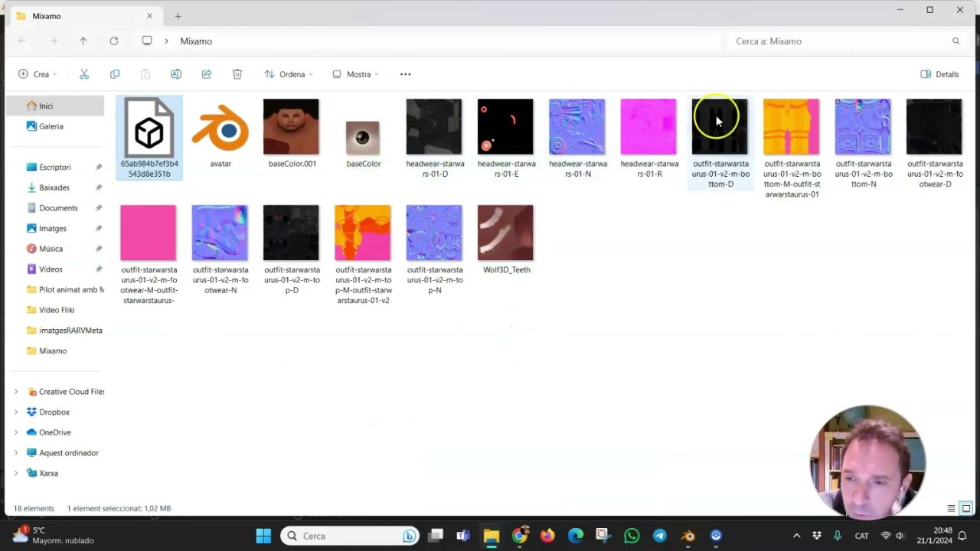980x551 pixels.
Task: Toggle the Details pane
Action: click(939, 74)
